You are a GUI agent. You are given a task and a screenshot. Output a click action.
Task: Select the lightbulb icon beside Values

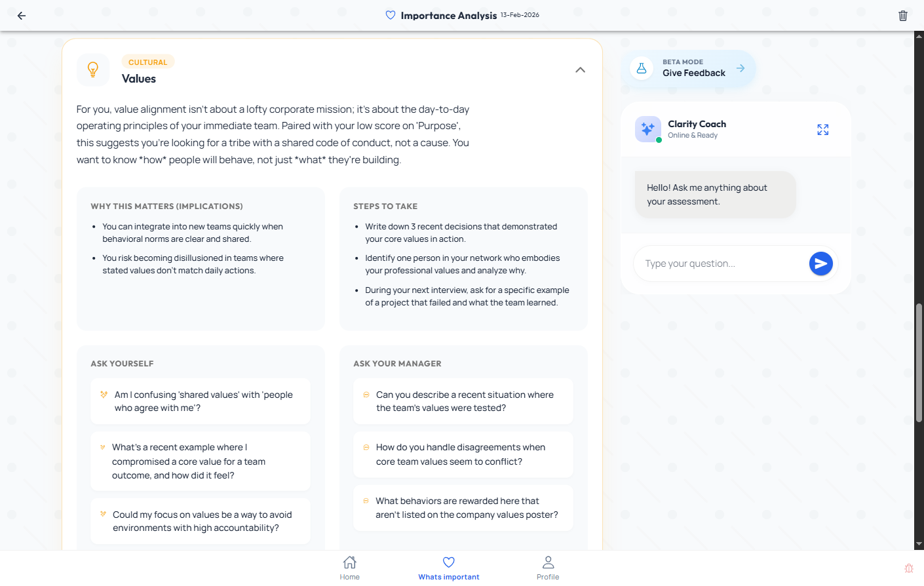tap(93, 70)
